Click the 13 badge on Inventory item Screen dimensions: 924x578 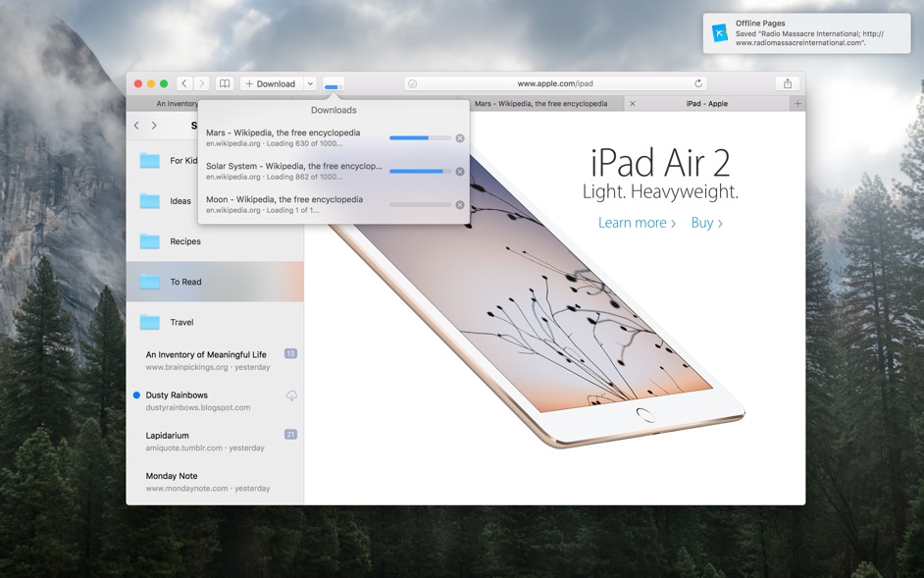pos(290,354)
